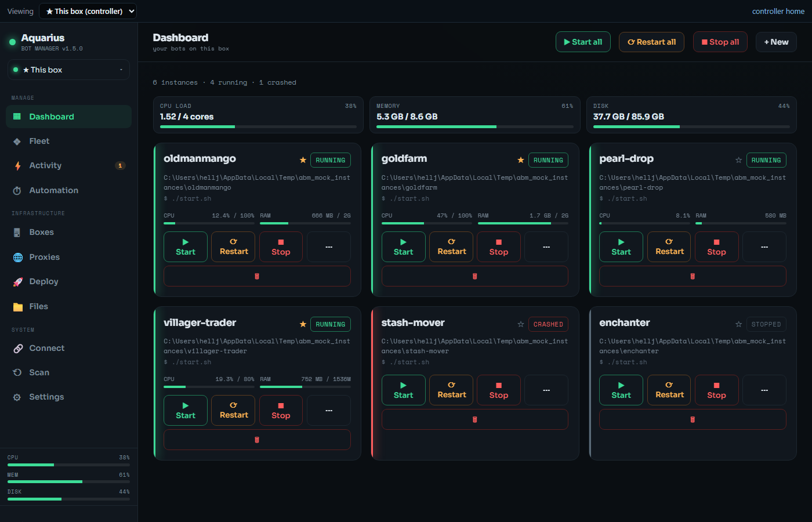812x522 pixels.
Task: Stop the goldfarm bot
Action: (x=499, y=247)
